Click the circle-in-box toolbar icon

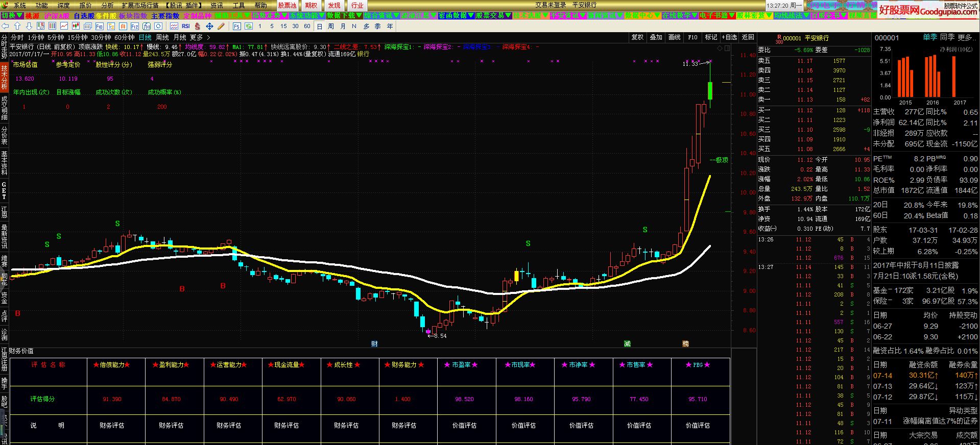(158, 26)
